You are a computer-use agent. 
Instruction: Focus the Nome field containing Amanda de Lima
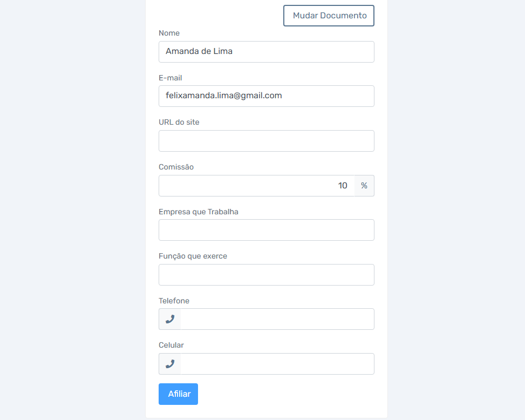[266, 52]
